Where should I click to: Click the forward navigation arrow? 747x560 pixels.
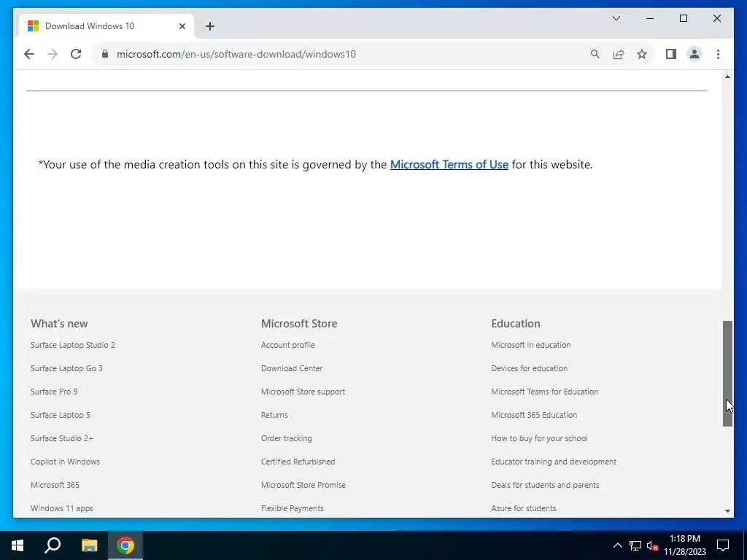click(x=53, y=54)
